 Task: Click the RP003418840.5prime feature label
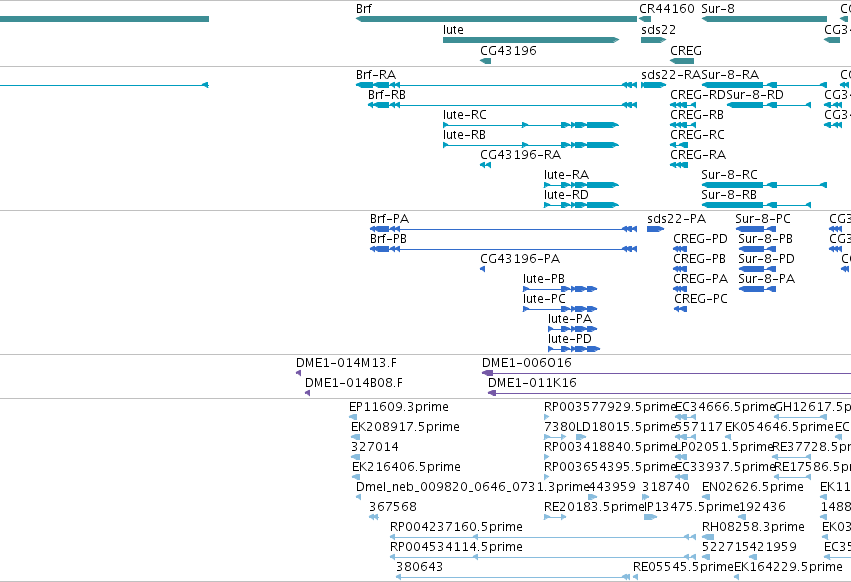coord(609,447)
